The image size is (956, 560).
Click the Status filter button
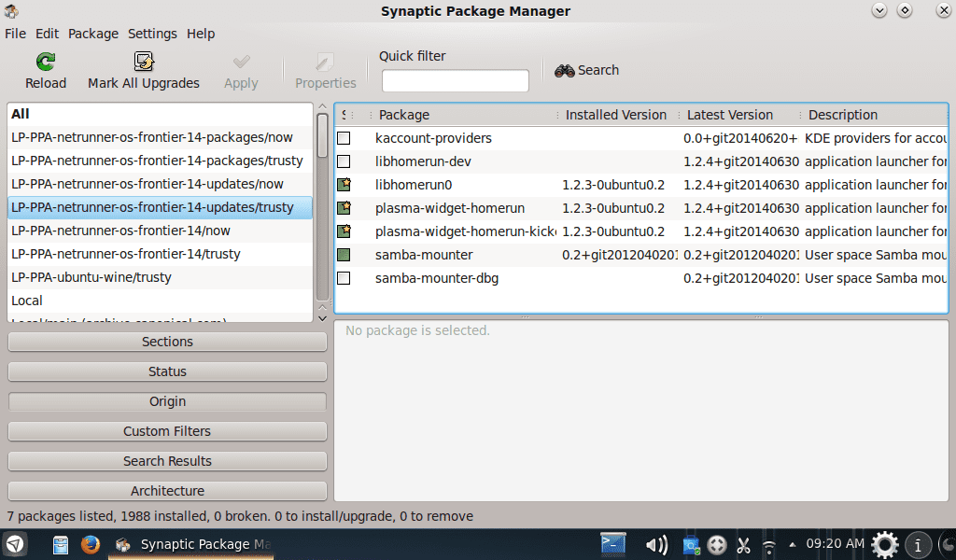[167, 371]
